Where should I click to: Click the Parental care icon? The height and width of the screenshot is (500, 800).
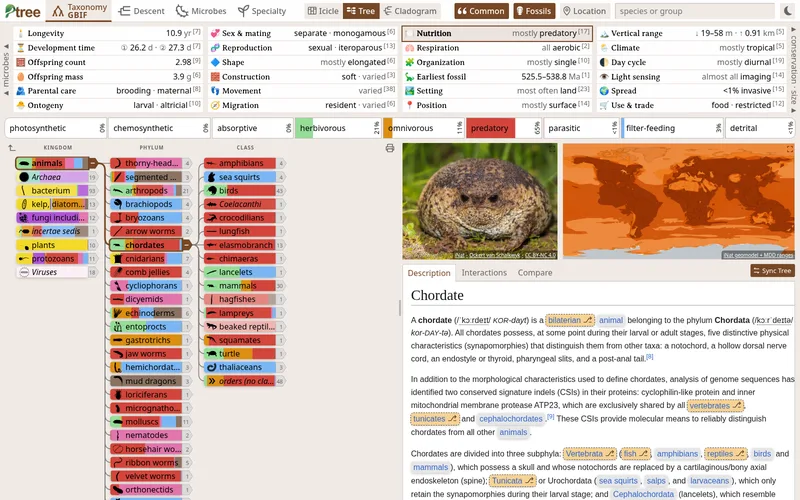(20, 91)
